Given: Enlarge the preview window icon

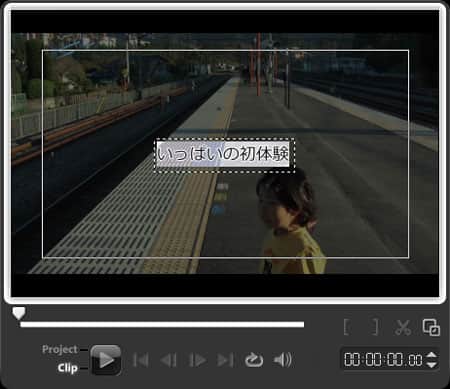Looking at the screenshot, I should coord(431,327).
